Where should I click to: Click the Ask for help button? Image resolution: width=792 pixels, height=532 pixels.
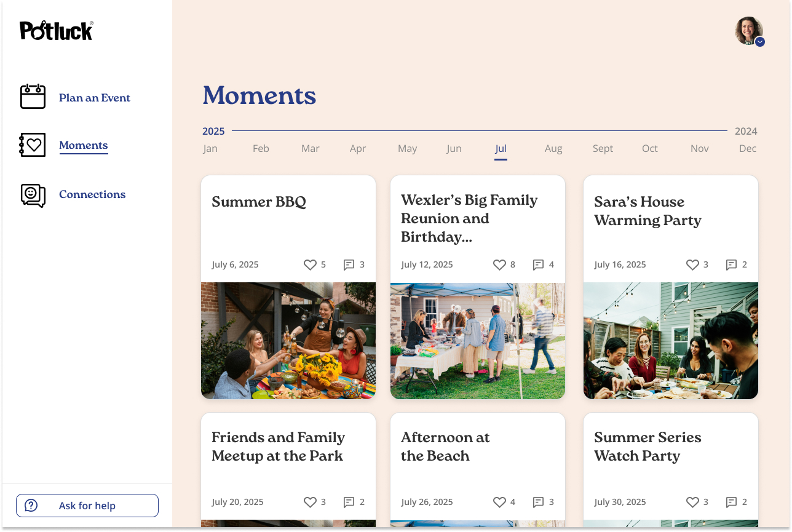(87, 505)
